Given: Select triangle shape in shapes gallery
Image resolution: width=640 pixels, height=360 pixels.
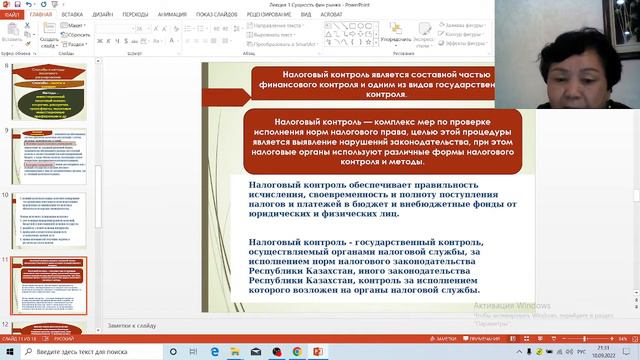Looking at the screenshot, I should [328, 34].
